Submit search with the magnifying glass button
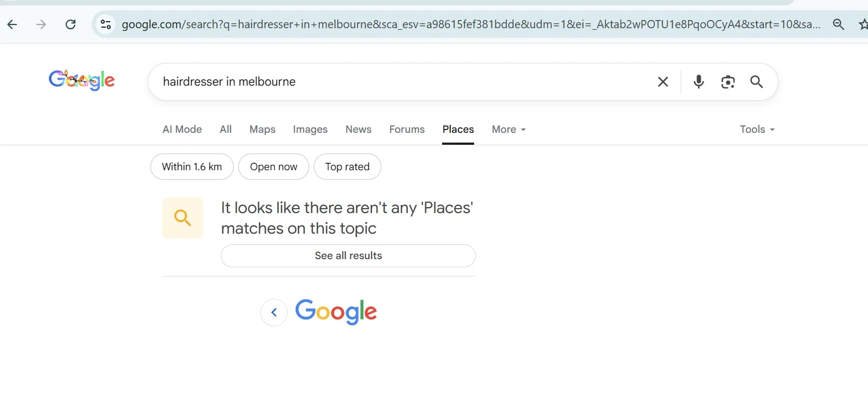This screenshot has width=868, height=412. click(757, 82)
